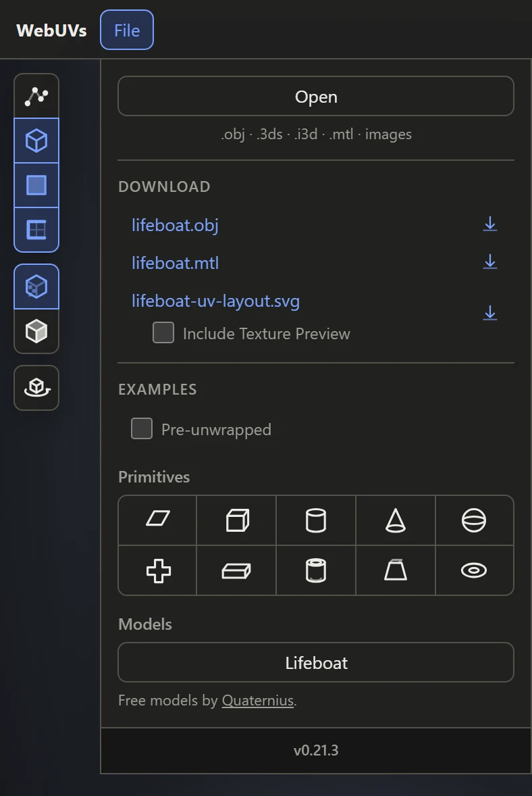
Task: Click the v0.21.3 version label
Action: (316, 750)
